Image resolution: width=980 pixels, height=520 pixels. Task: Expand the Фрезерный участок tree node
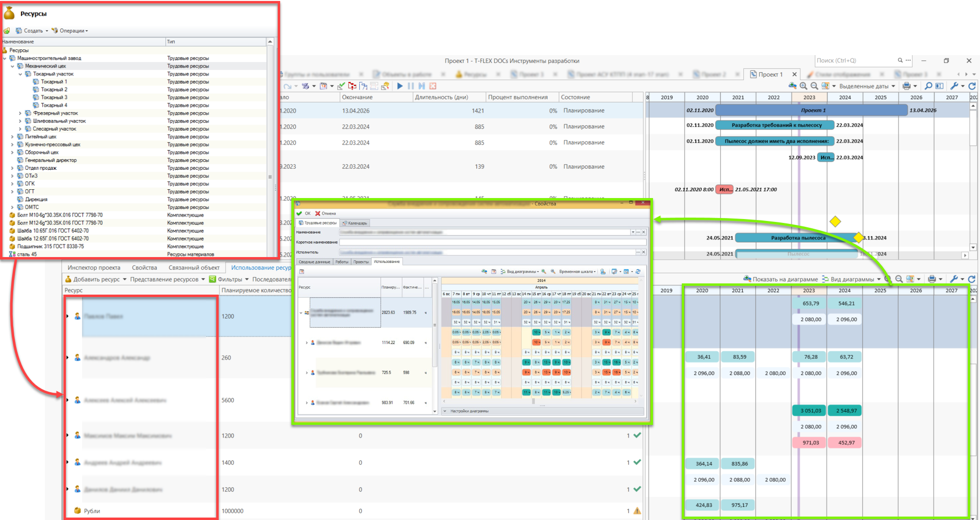(x=20, y=113)
